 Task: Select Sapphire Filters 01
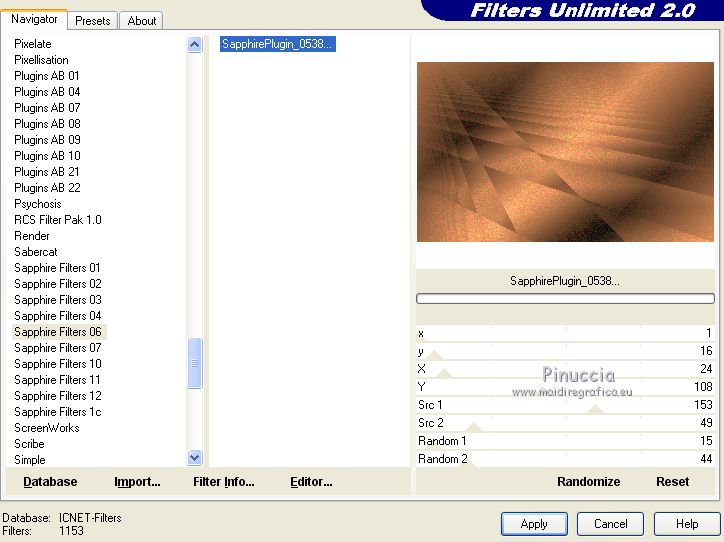click(x=57, y=268)
